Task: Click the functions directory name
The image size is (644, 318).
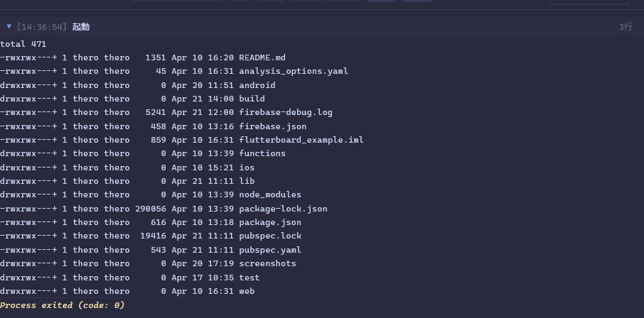Action: click(x=262, y=153)
